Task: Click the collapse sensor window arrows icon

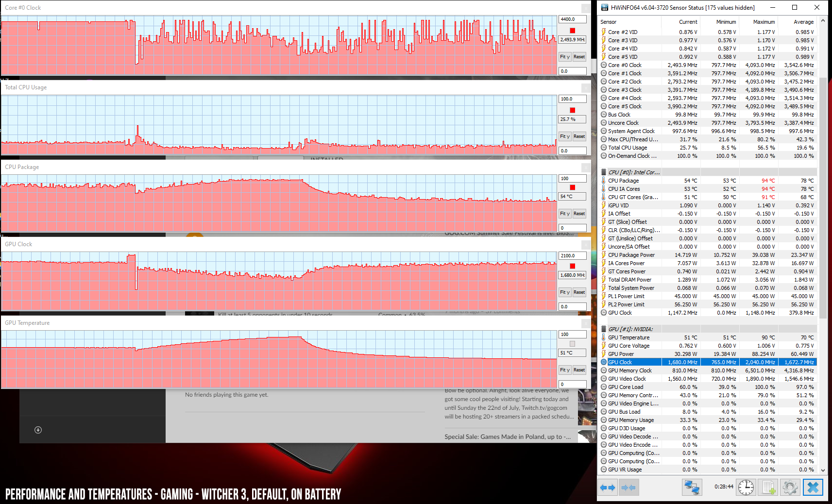Action: 629,487
